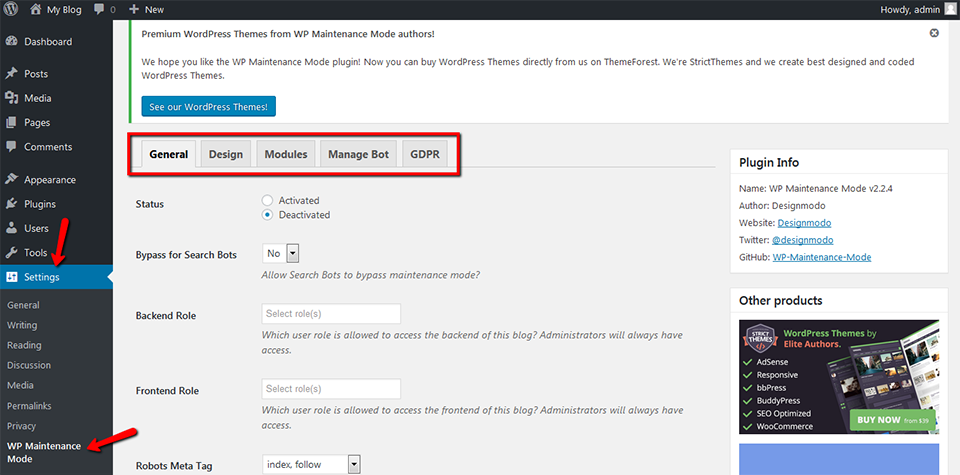The height and width of the screenshot is (475, 960).
Task: Open the WP-Maintenance-Mode GitHub link
Action: tap(822, 257)
